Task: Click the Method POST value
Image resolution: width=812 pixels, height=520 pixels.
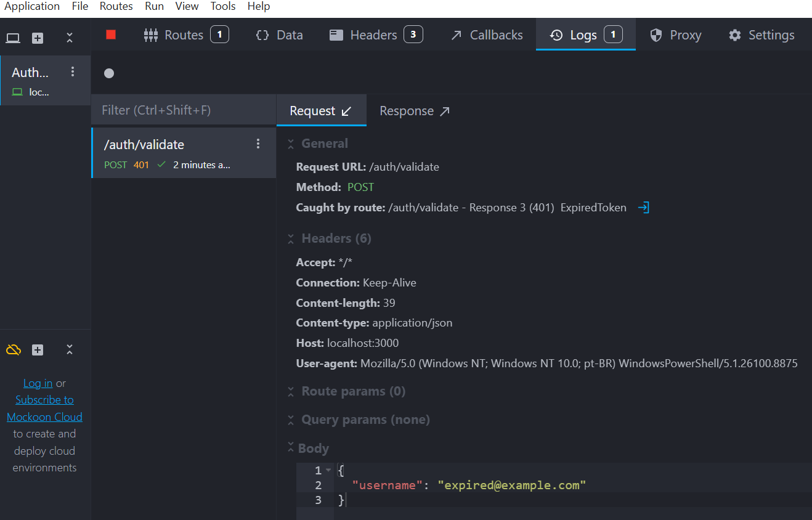Action: (x=360, y=187)
